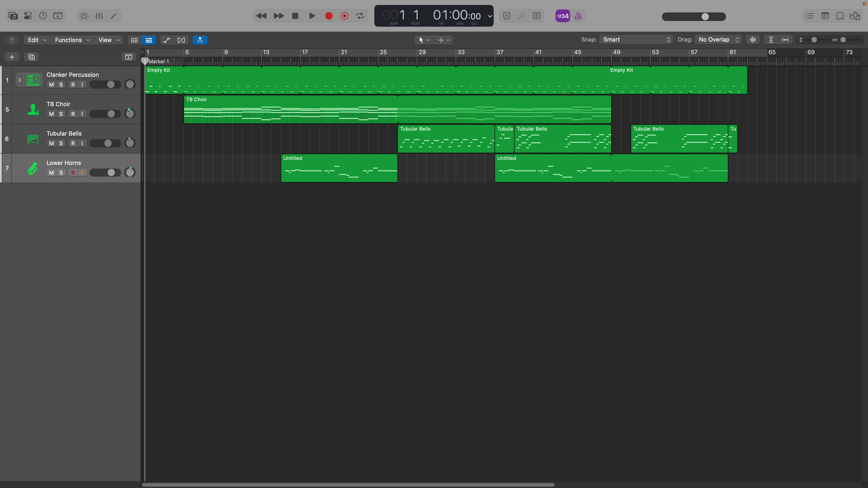Viewport: 868px width, 488px height.
Task: Adjust the master volume slider
Action: [694, 16]
